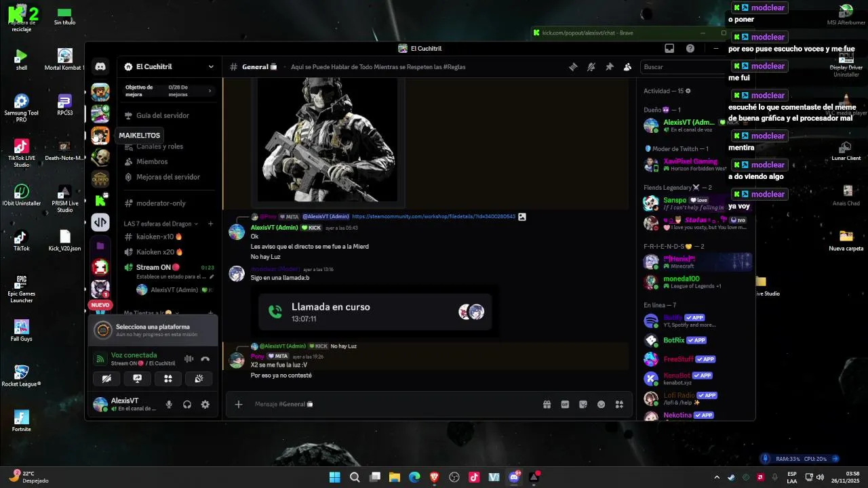
Task: Select the moderator-only channel
Action: click(161, 203)
